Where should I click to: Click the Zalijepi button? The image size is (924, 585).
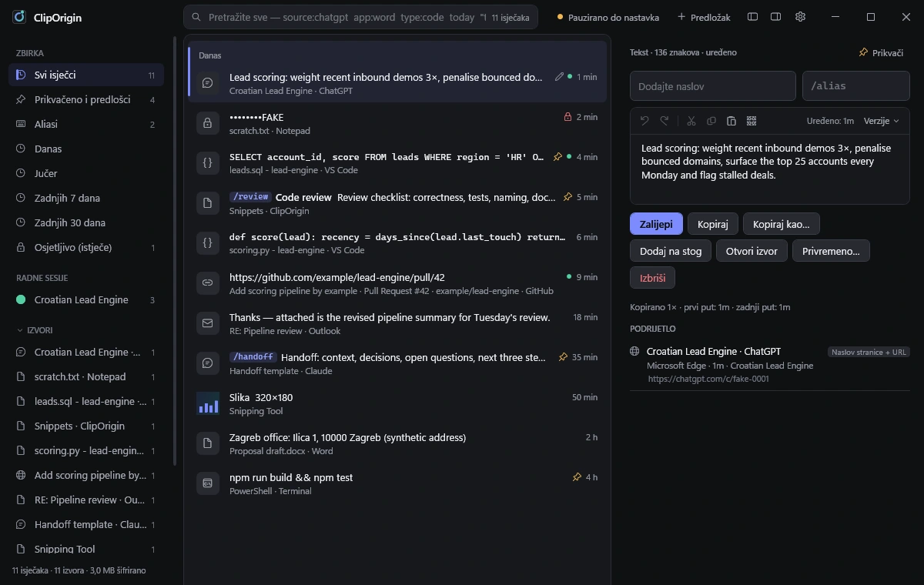tap(656, 224)
